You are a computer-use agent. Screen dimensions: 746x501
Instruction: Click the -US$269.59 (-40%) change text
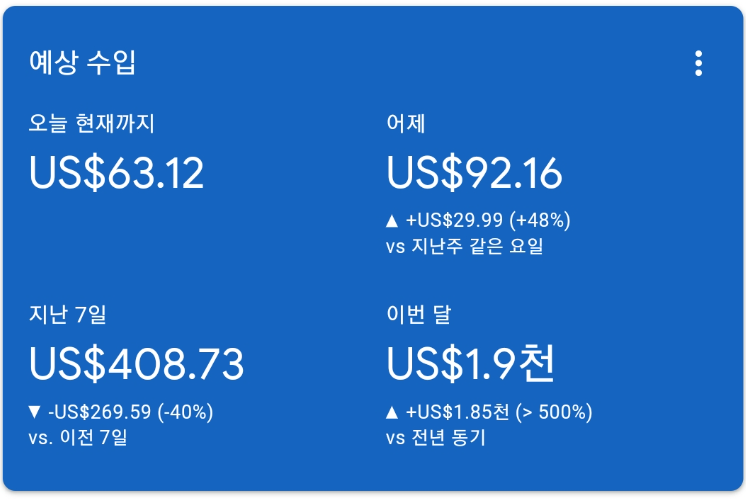coord(130,411)
